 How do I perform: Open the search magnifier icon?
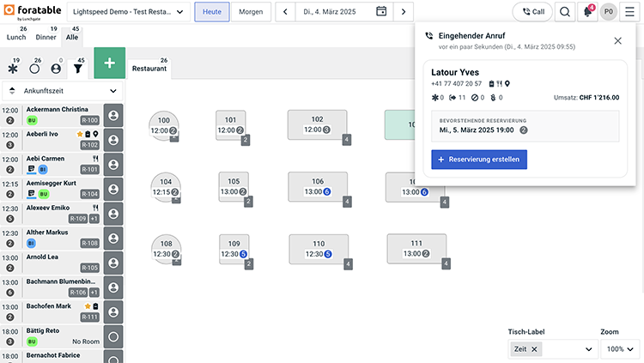pos(564,12)
